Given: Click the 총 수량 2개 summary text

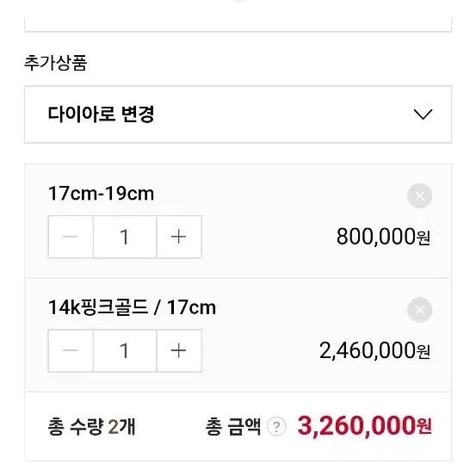Looking at the screenshot, I should pyautogui.click(x=91, y=427).
